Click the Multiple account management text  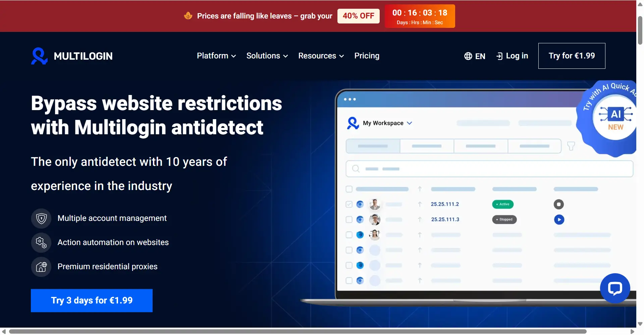tap(112, 218)
